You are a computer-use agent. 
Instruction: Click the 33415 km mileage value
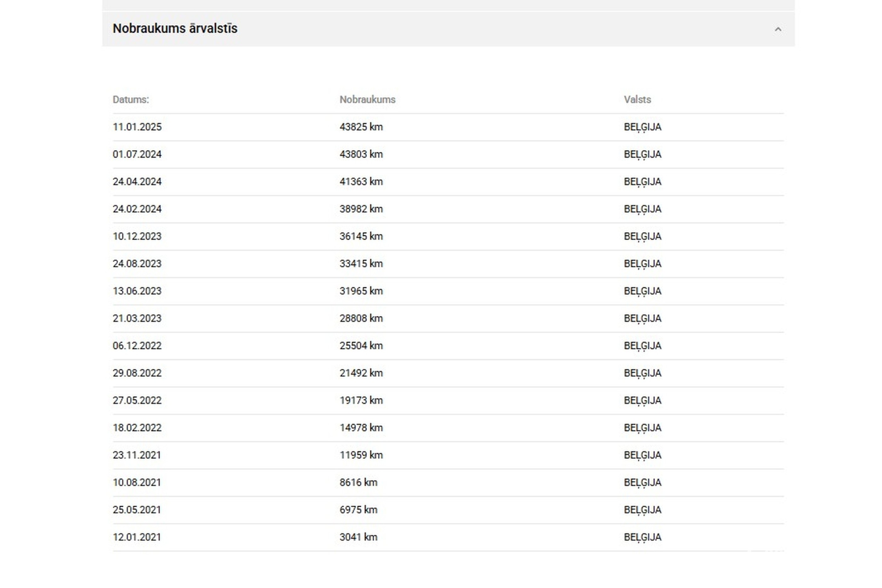pyautogui.click(x=361, y=264)
